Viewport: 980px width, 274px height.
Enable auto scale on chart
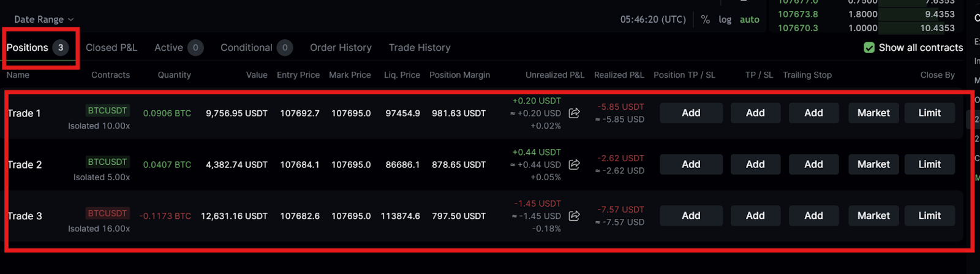(x=749, y=20)
